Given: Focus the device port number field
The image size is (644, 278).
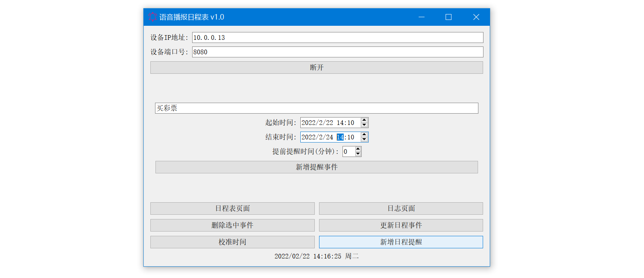Looking at the screenshot, I should (338, 52).
